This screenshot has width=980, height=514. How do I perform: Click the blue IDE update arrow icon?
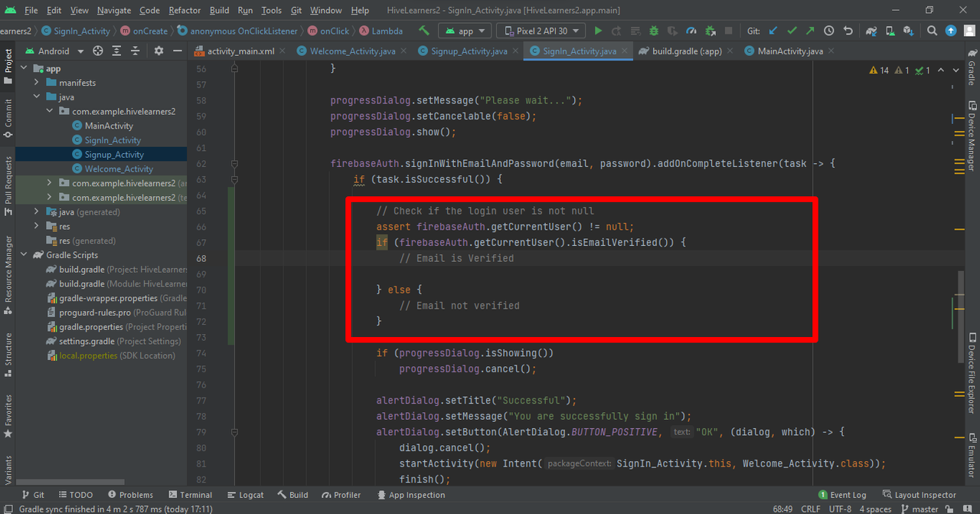[951, 31]
